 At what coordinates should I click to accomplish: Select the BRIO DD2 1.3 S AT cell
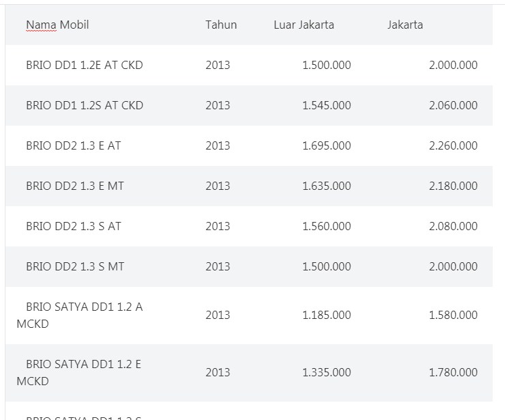point(74,226)
